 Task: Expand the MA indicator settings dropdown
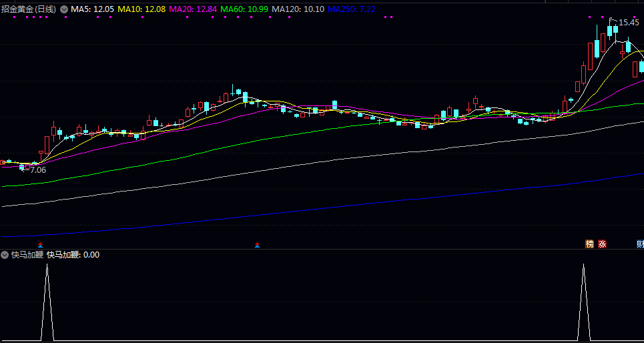[x=64, y=10]
